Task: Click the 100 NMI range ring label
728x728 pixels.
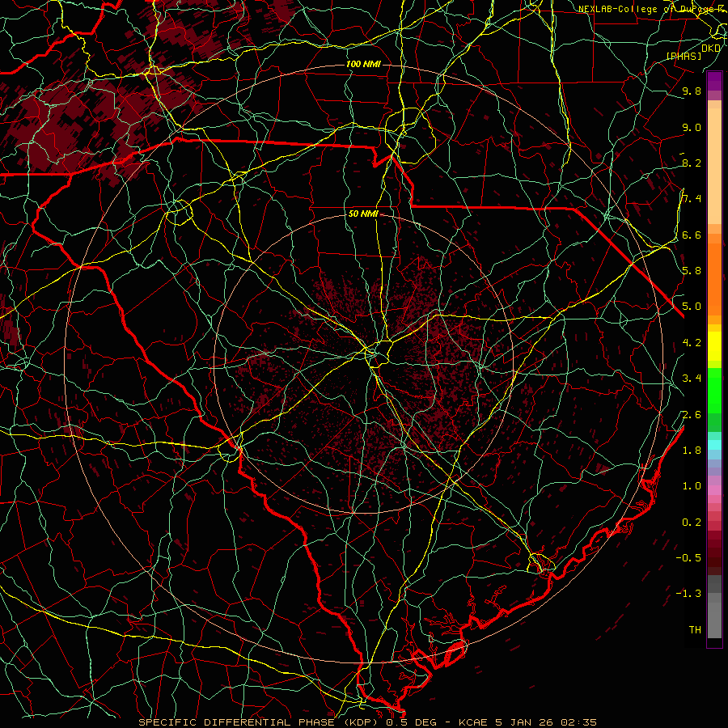Action: (x=363, y=64)
